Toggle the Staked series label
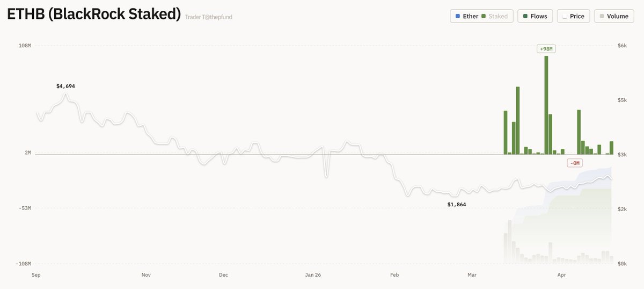Image resolution: width=644 pixels, height=289 pixels. coord(497,16)
